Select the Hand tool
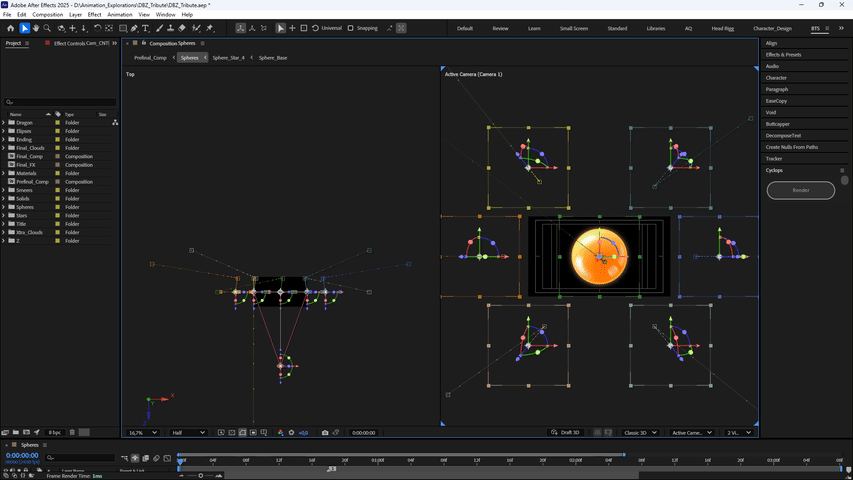Screen dimensions: 853x480 pos(36,28)
